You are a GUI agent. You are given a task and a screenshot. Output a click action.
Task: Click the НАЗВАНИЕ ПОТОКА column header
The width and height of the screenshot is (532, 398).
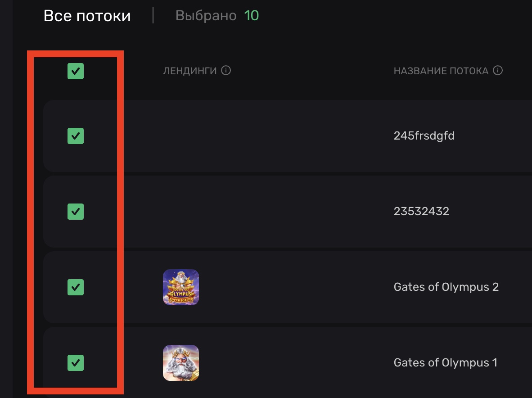pos(441,71)
